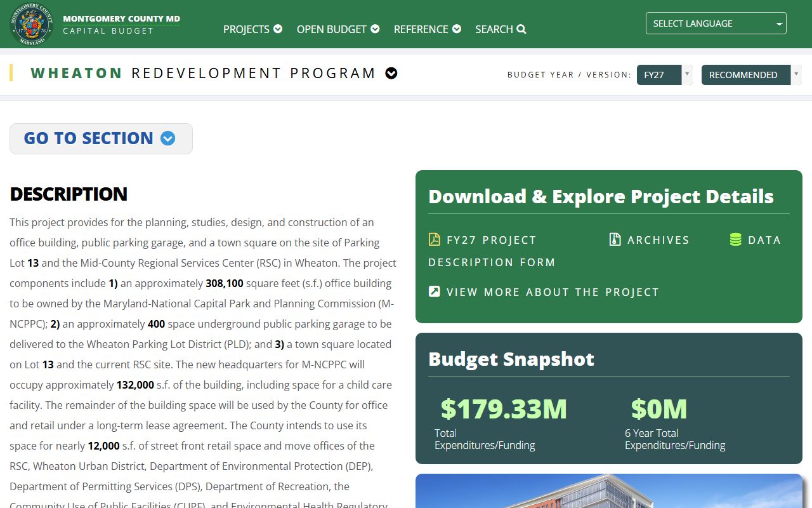Viewport: 812px width, 508px height.
Task: Open the Projects menu
Action: [252, 29]
